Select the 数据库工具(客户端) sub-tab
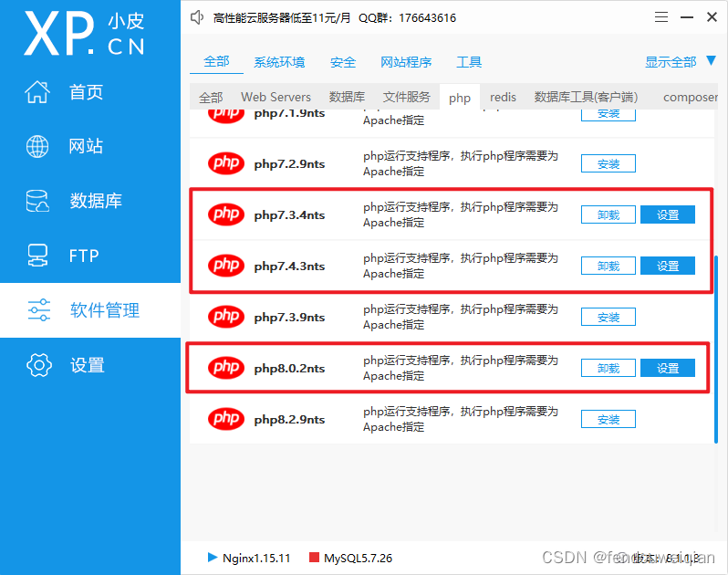The width and height of the screenshot is (728, 575). click(586, 97)
